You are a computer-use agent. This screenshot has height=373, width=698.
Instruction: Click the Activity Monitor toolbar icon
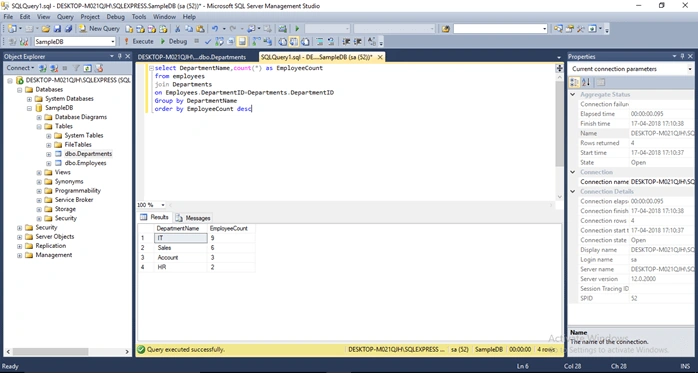[x=282, y=28]
